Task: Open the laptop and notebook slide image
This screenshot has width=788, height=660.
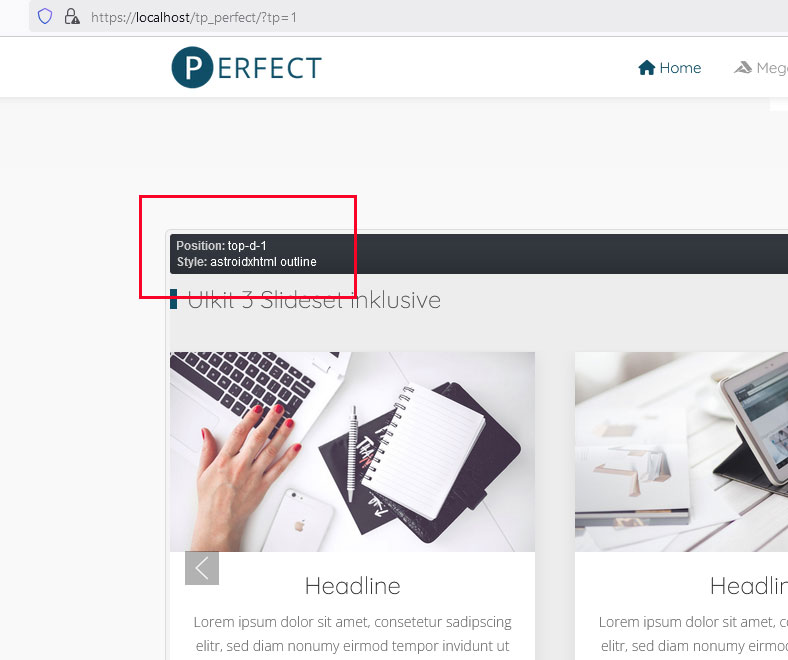Action: pyautogui.click(x=352, y=451)
